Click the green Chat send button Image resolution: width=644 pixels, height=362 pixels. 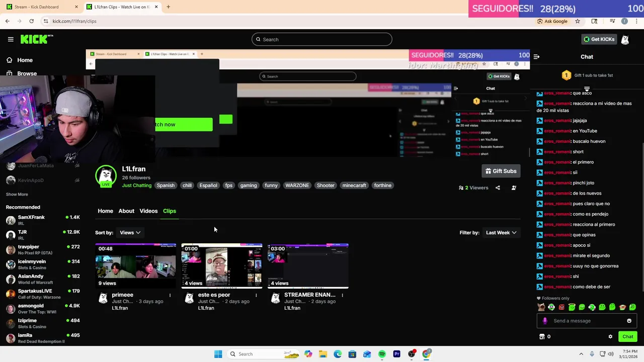[x=628, y=337]
